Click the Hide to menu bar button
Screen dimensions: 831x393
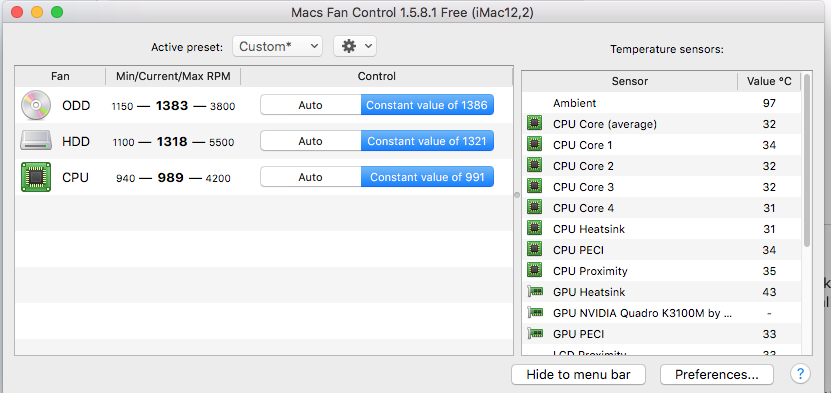point(578,374)
